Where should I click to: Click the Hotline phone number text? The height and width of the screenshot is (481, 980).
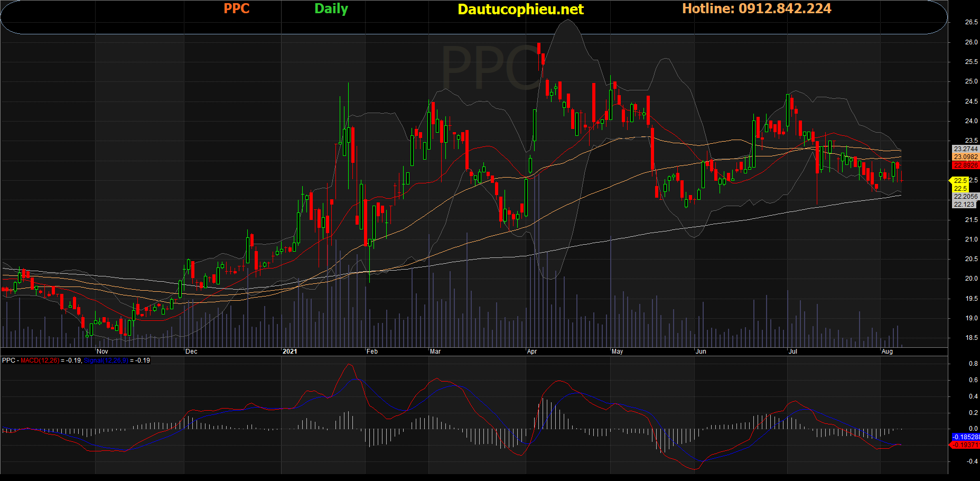click(757, 8)
